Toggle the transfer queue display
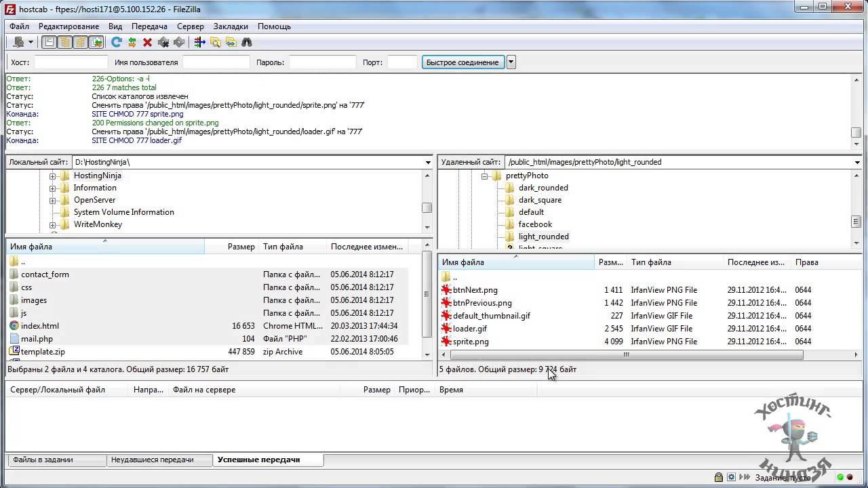Viewport: 868px width, 488px height. (x=96, y=42)
